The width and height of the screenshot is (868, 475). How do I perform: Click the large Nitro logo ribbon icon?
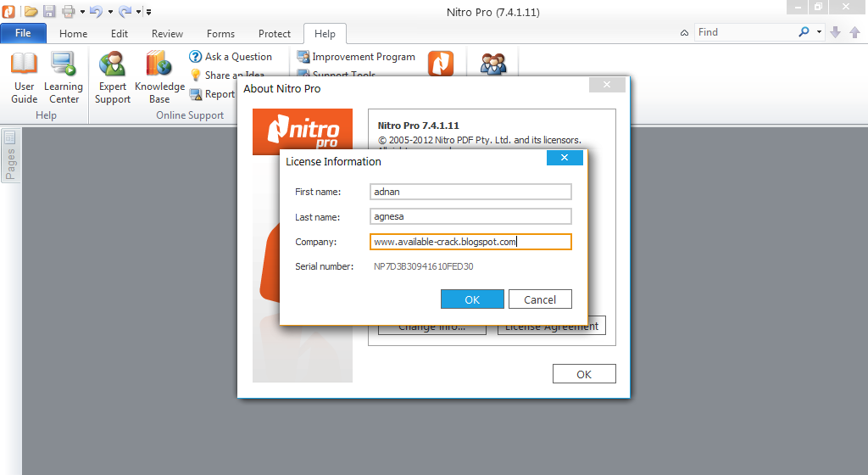441,63
